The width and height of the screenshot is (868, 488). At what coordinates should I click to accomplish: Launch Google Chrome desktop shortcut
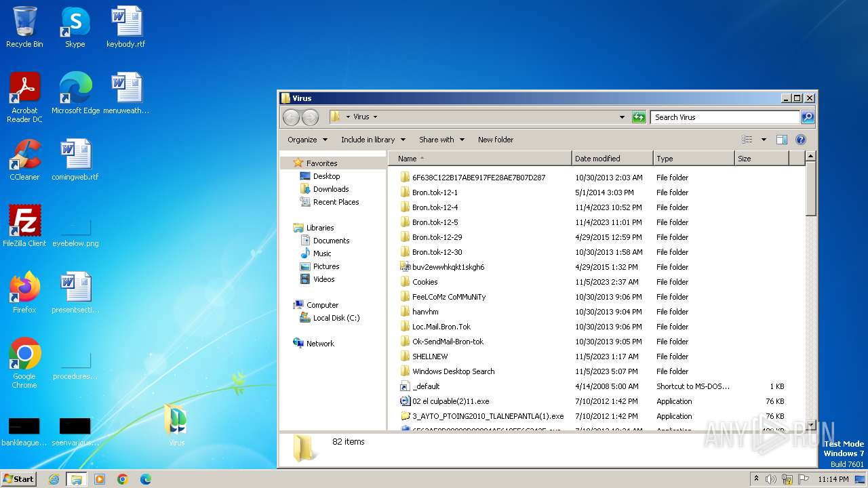click(24, 363)
